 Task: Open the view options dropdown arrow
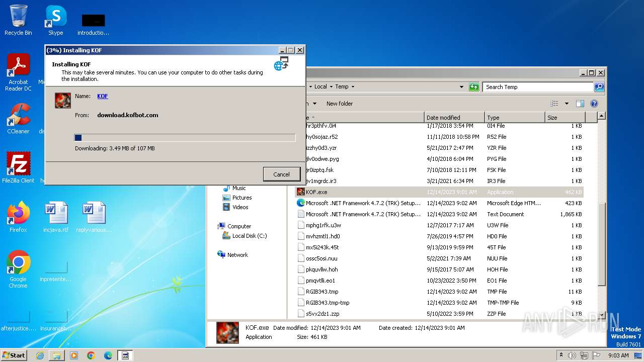[567, 104]
